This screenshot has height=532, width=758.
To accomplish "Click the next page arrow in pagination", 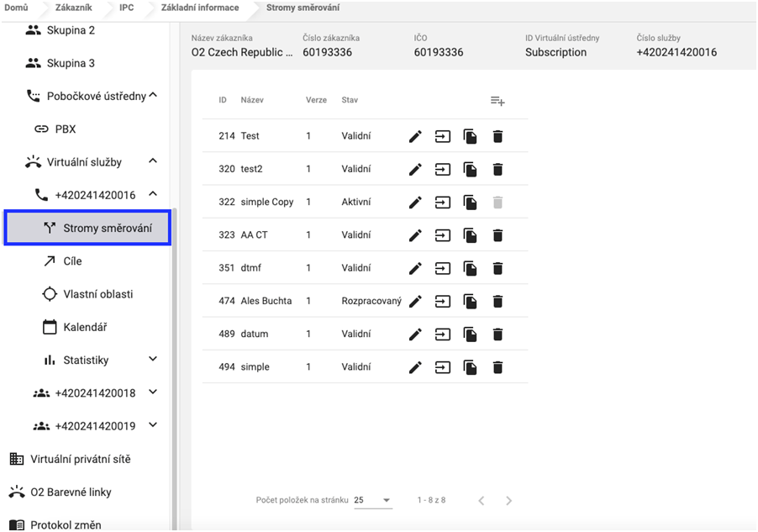I will click(508, 501).
